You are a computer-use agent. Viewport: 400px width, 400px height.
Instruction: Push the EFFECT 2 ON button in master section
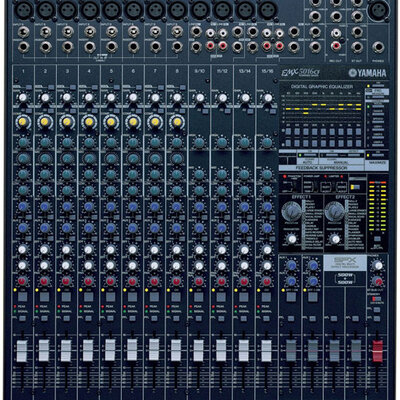coord(312,296)
